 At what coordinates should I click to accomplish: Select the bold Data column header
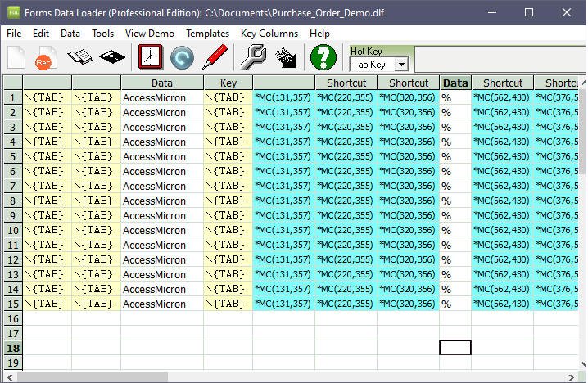coord(455,83)
